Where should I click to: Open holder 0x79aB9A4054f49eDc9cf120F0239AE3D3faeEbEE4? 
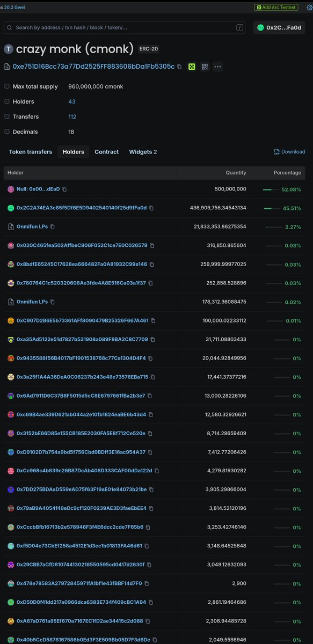(x=82, y=508)
